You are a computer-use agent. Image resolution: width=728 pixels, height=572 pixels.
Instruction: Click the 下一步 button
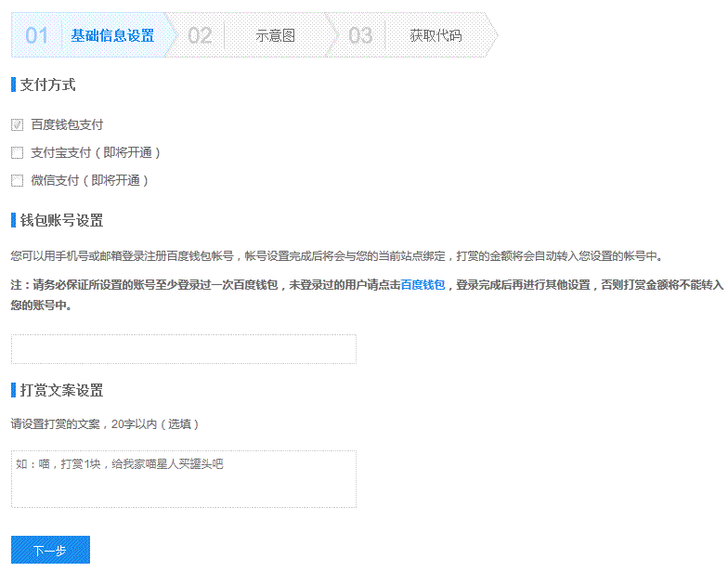(50, 550)
